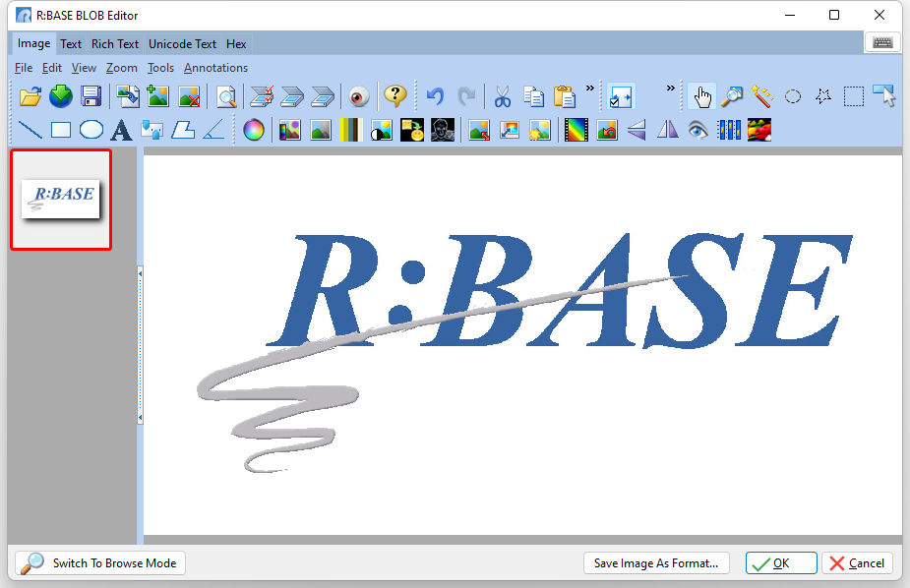
Task: Select the R:BASE logo thumbnail
Action: [61, 200]
